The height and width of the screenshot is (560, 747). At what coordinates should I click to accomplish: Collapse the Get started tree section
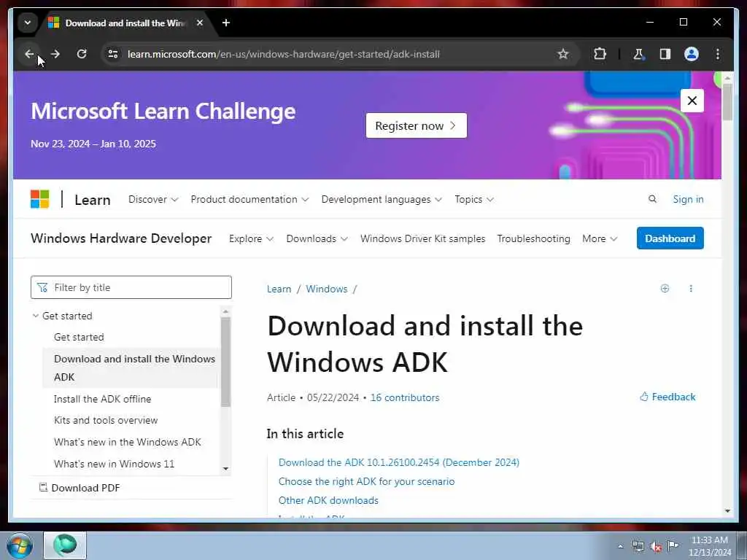coord(63,316)
